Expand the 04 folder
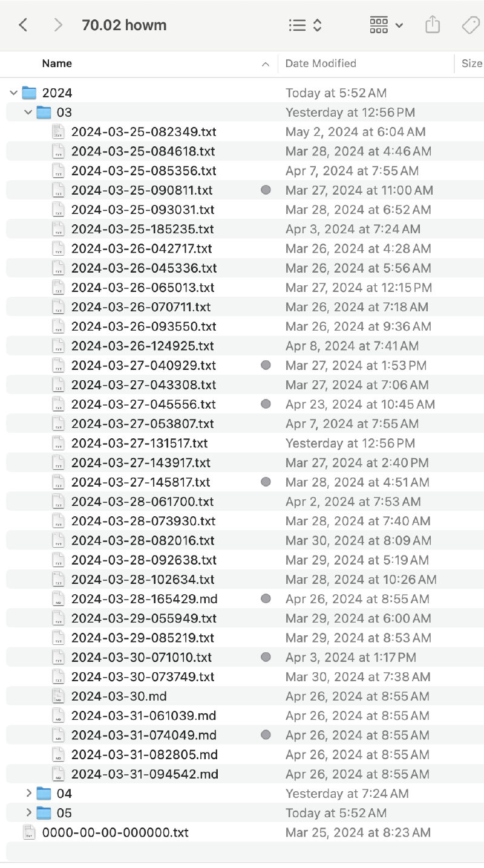The height and width of the screenshot is (868, 484). coord(28,794)
